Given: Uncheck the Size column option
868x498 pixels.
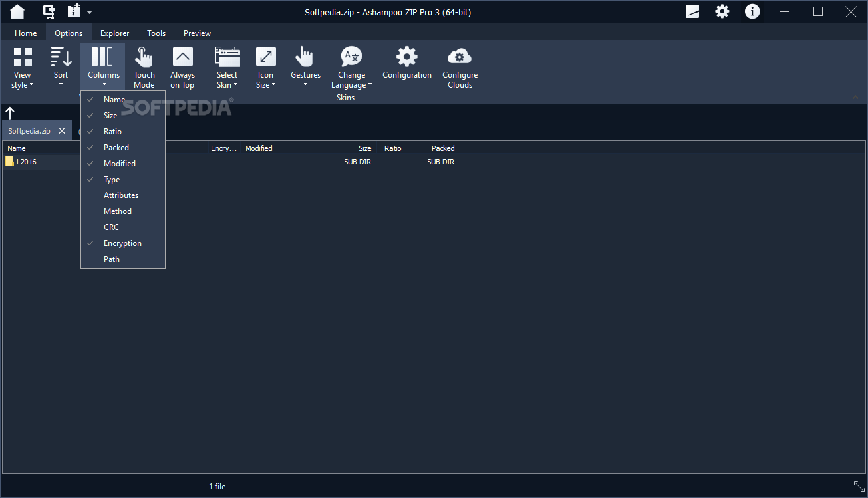Looking at the screenshot, I should 123,116.
